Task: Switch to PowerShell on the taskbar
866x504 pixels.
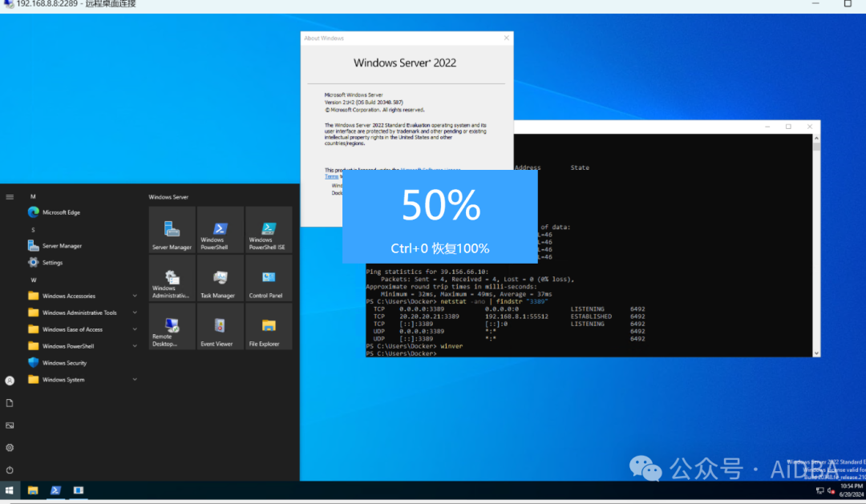Action: (x=55, y=490)
